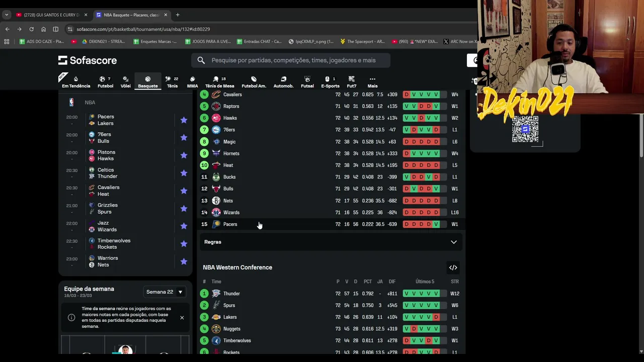Click the Nets team logo in standings
This screenshot has width=644, height=362.
point(216,201)
